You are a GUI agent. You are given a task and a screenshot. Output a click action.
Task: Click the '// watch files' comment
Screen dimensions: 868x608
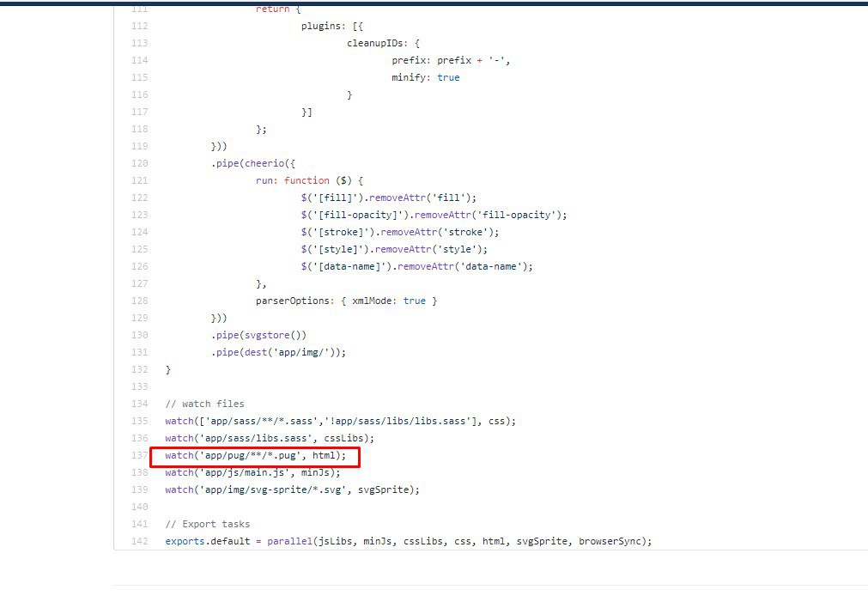pyautogui.click(x=205, y=404)
